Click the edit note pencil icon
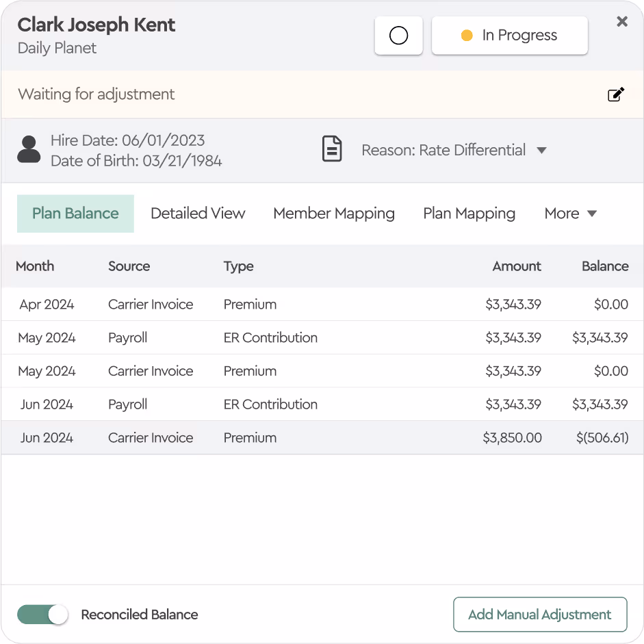The width and height of the screenshot is (644, 644). coord(616,94)
